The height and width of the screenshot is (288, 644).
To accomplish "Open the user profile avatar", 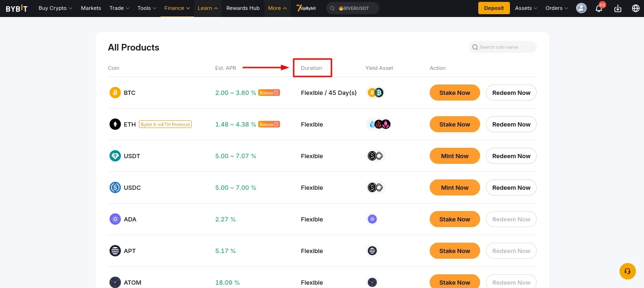I will 582,8.
